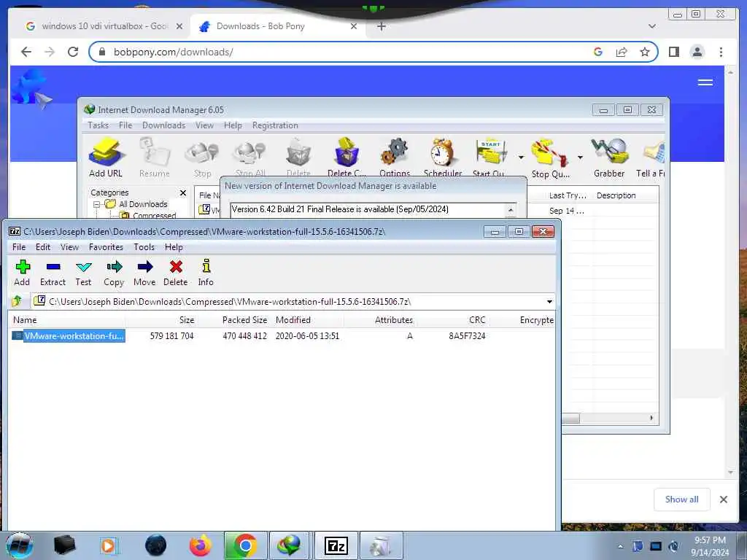Go back in Chrome browser

[26, 52]
